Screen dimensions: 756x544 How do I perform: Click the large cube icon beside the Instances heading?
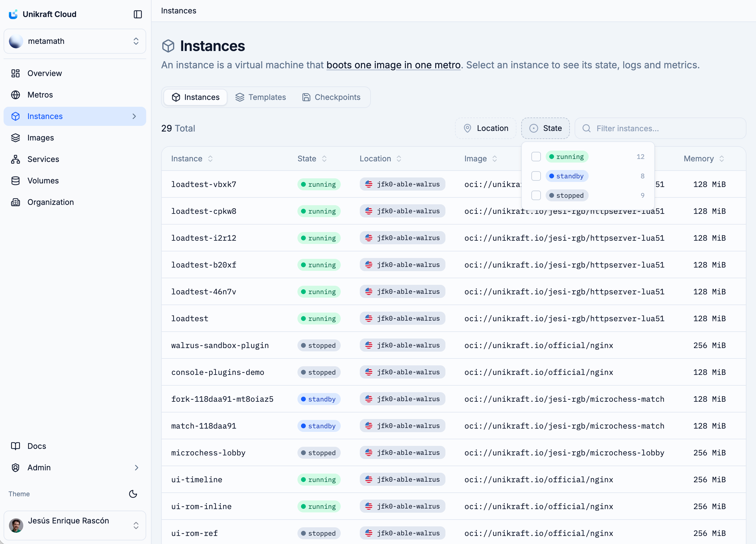pos(168,46)
